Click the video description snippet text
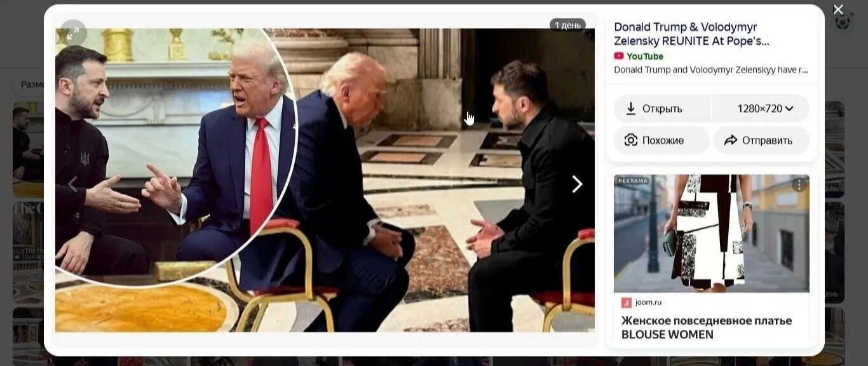The image size is (868, 366). (x=711, y=70)
